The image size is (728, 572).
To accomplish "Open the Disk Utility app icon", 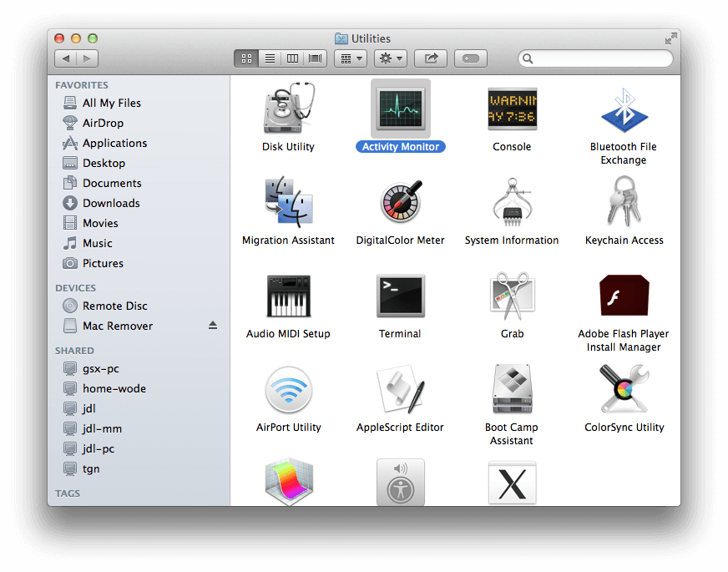I will pyautogui.click(x=288, y=109).
